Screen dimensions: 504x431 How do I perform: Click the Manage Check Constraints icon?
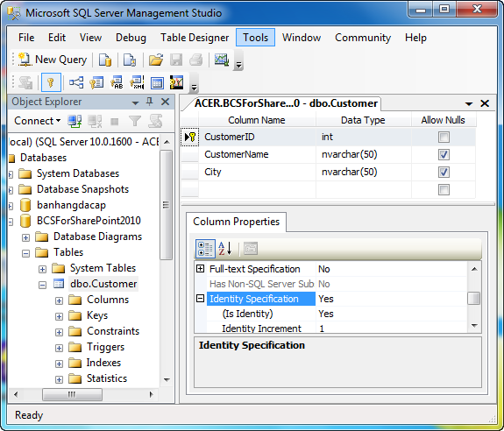[x=157, y=83]
